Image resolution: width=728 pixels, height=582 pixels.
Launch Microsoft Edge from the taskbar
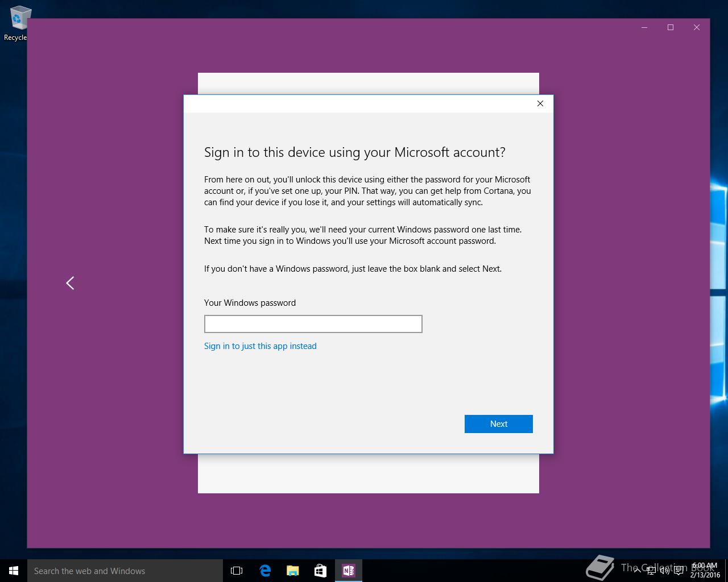coord(264,571)
